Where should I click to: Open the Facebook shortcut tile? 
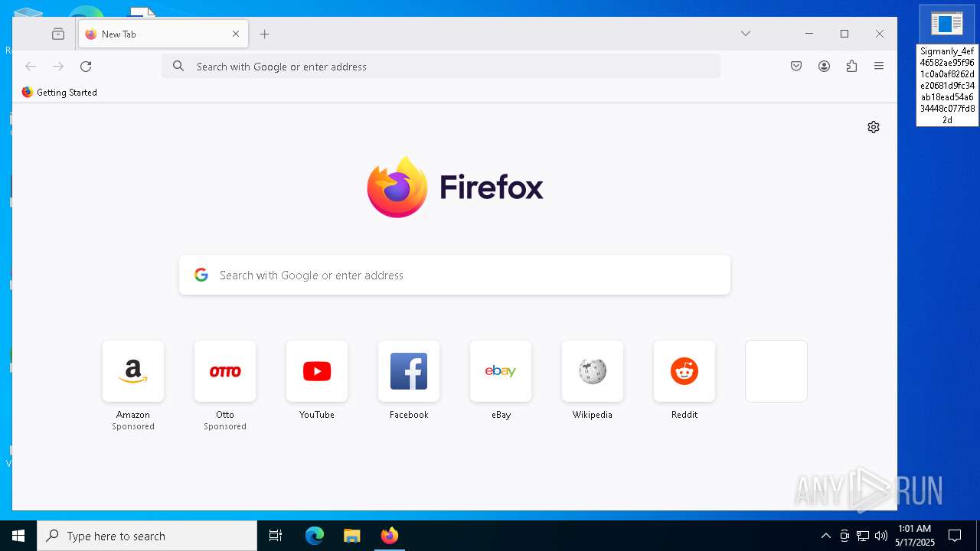409,371
